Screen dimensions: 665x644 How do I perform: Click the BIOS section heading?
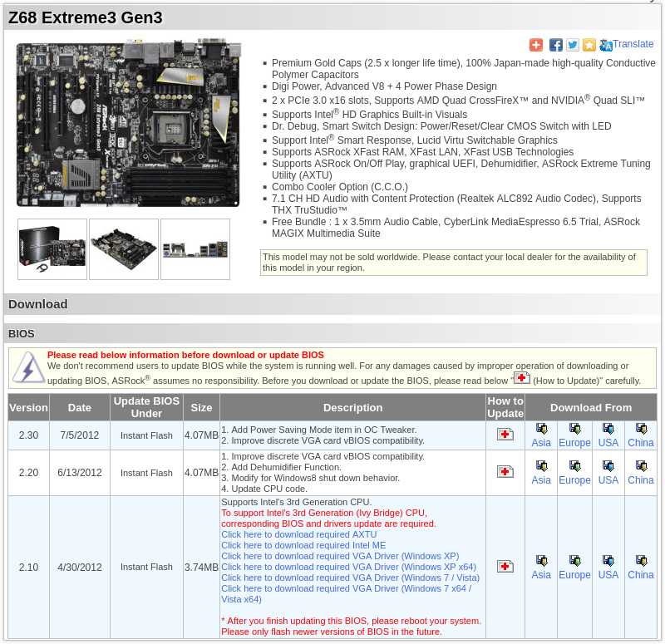pos(22,334)
